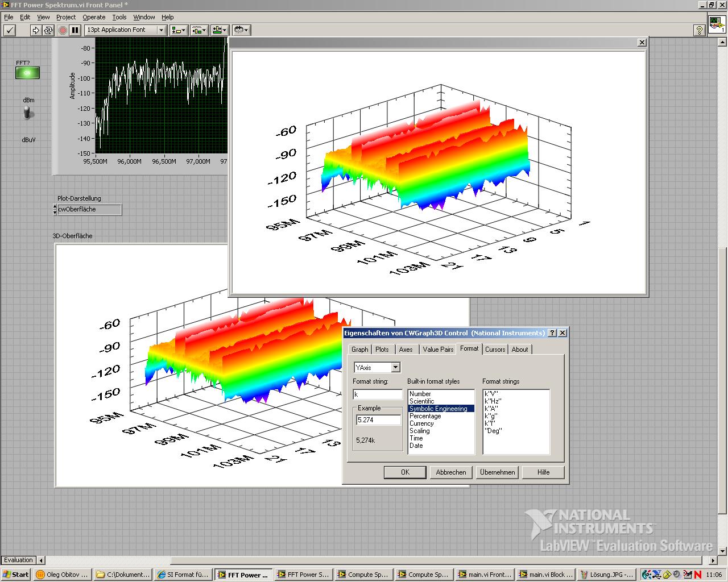Click the Run Continuously icon
728x582 pixels.
[48, 30]
